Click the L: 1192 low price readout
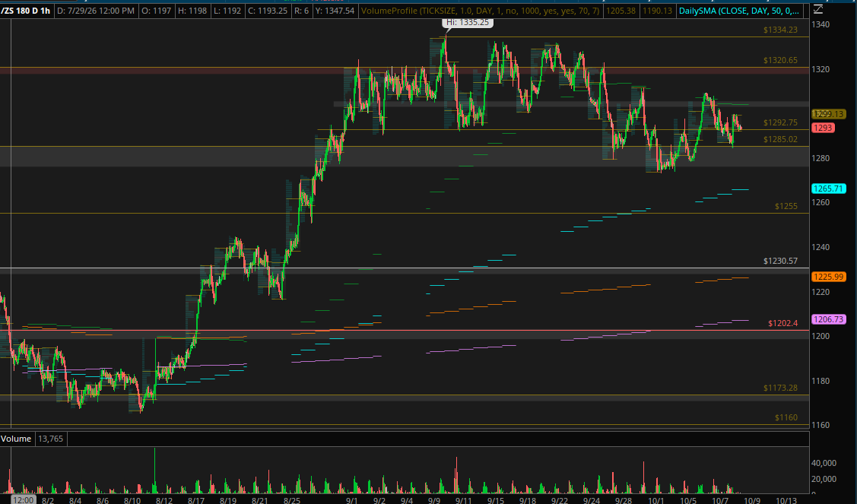Screen dimensions: 857x504 click(x=228, y=11)
